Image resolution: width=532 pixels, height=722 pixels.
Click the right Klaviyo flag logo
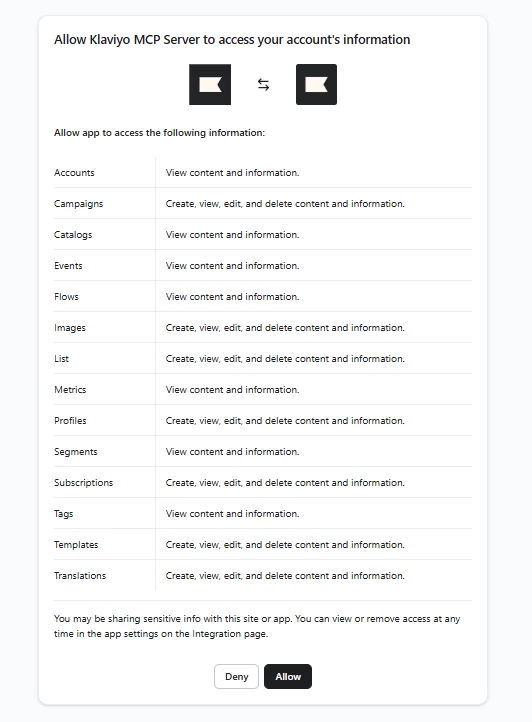(316, 84)
